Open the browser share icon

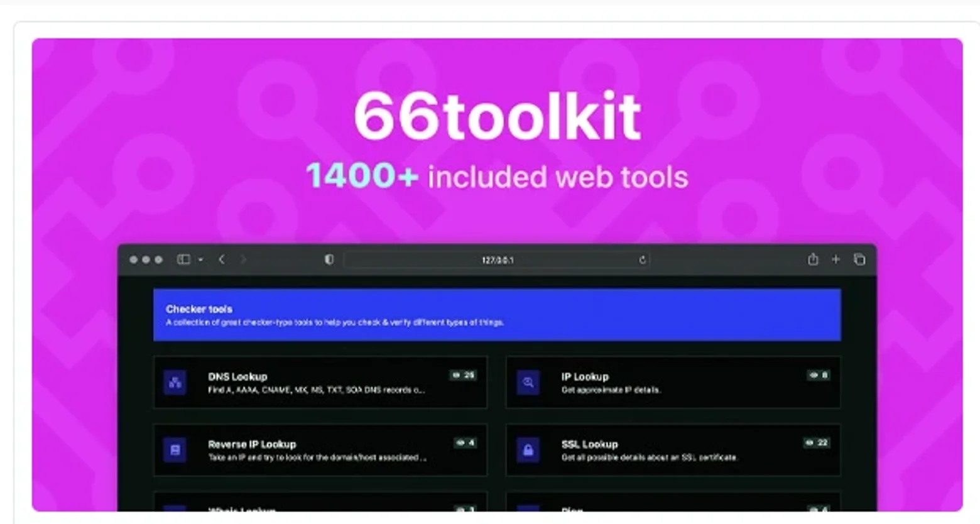(x=813, y=259)
